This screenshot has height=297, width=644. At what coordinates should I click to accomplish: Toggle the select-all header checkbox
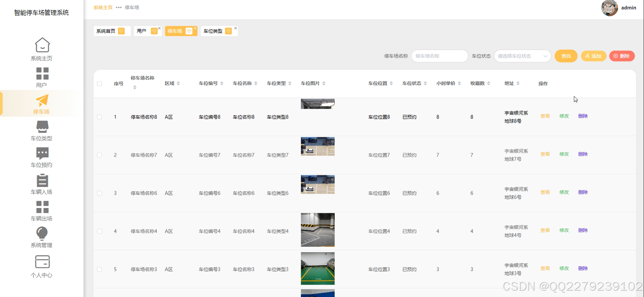point(99,84)
